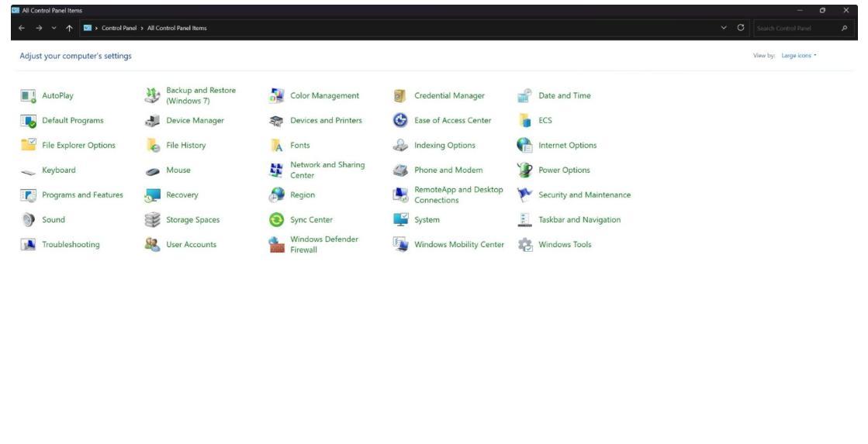This screenshot has height=444, width=868.
Task: Open the Windows Defender Firewall icon
Action: [x=276, y=244]
